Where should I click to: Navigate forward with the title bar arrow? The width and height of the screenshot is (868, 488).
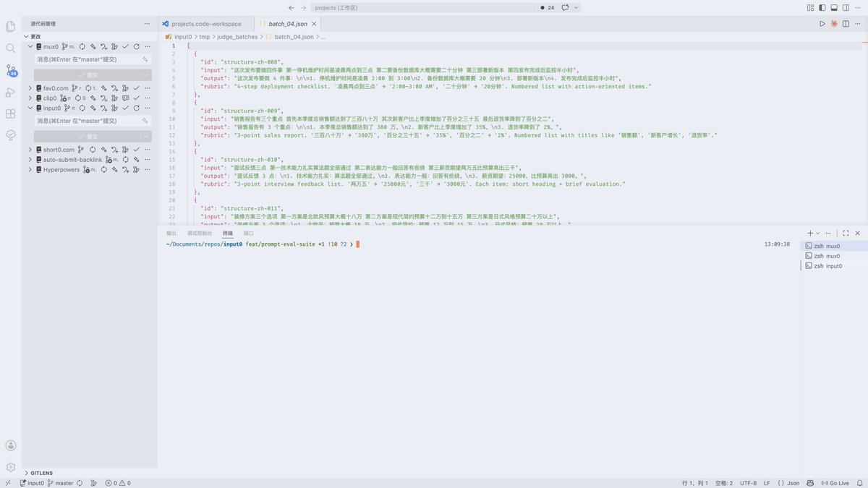pyautogui.click(x=303, y=7)
